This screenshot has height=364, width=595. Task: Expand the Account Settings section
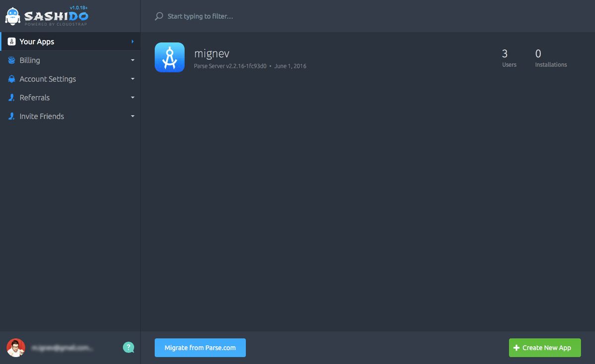(x=132, y=79)
